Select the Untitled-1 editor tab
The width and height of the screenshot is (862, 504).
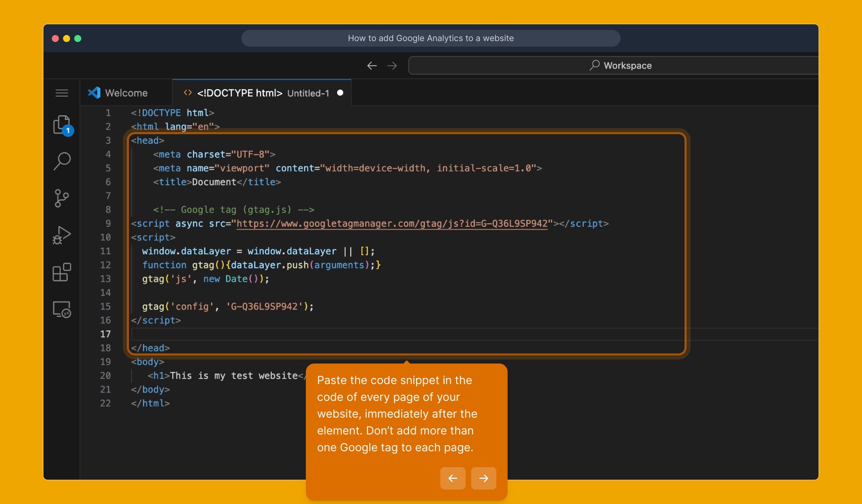261,92
